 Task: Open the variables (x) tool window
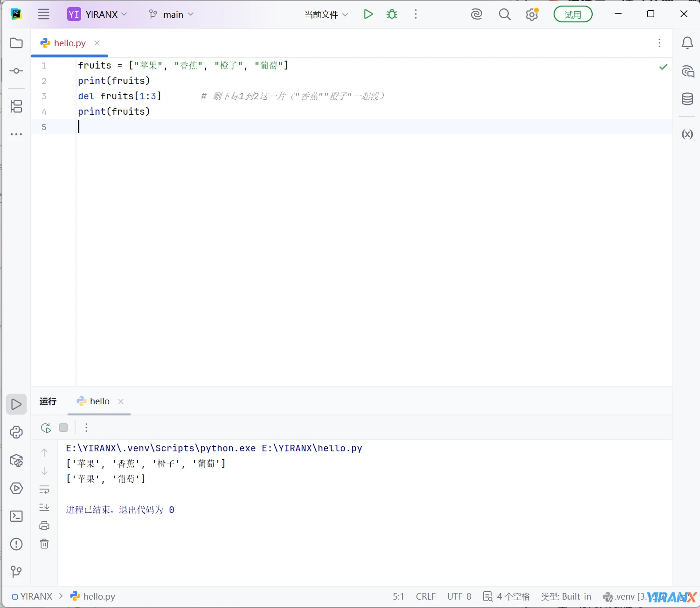687,134
